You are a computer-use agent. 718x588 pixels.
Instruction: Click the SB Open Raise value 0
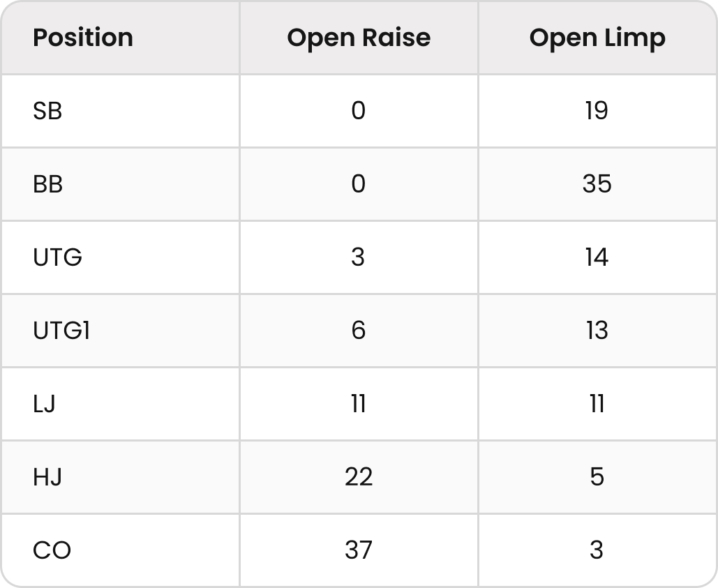coord(359,111)
